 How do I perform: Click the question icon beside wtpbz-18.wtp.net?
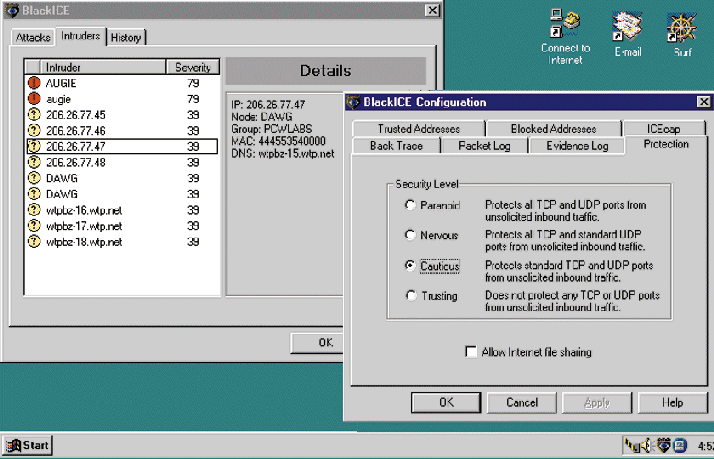pyautogui.click(x=34, y=242)
